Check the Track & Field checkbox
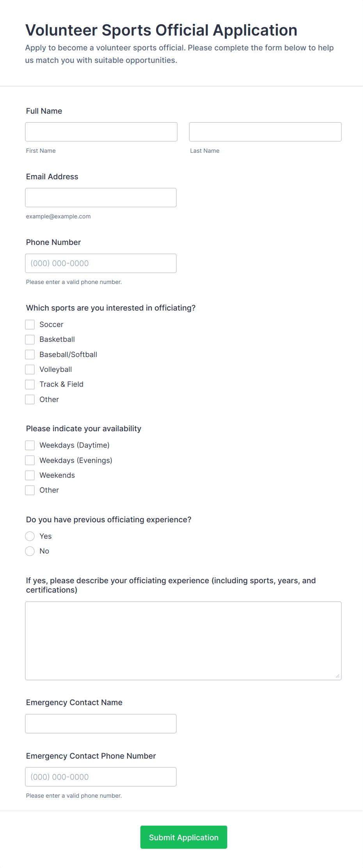The image size is (363, 868). click(30, 384)
